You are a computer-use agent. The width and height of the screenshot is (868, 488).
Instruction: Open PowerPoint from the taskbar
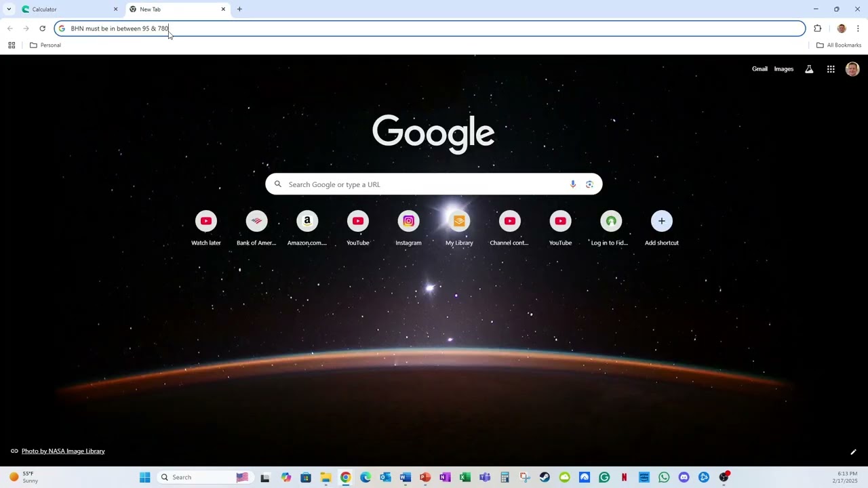(x=425, y=477)
